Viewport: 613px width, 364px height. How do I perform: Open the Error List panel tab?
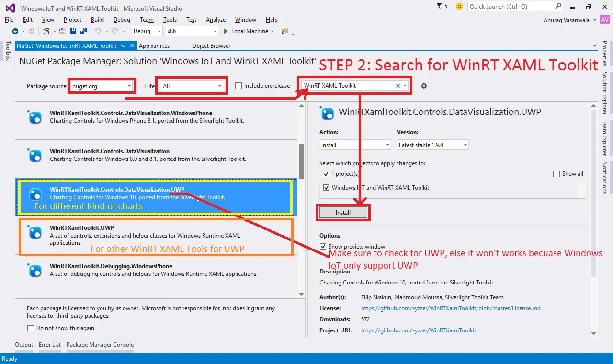click(x=50, y=345)
